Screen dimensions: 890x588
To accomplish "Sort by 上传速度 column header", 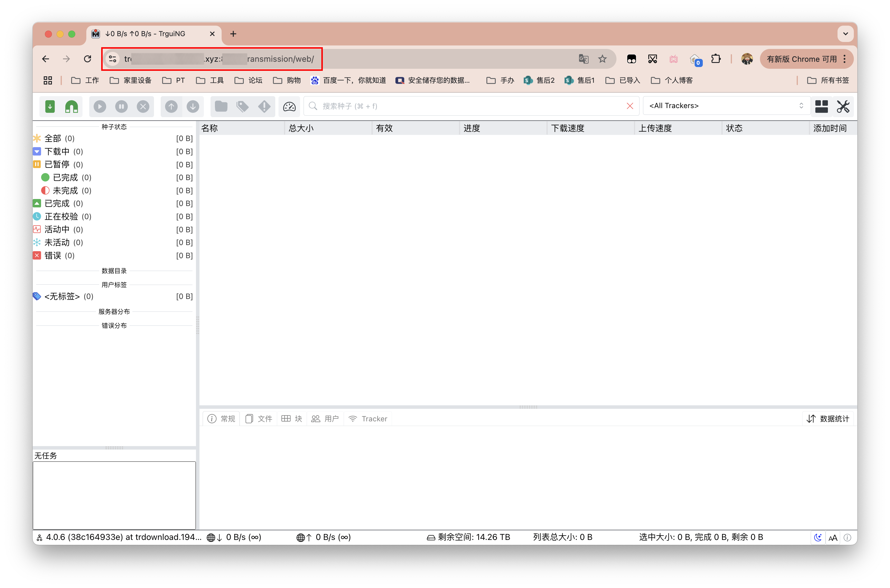I will pyautogui.click(x=678, y=128).
